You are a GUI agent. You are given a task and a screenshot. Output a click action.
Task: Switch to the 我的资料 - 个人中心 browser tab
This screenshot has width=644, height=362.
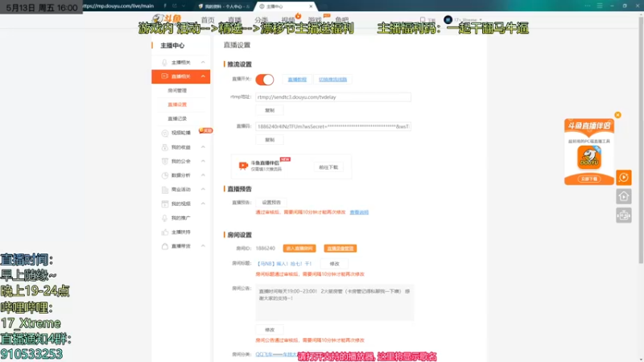pyautogui.click(x=224, y=6)
